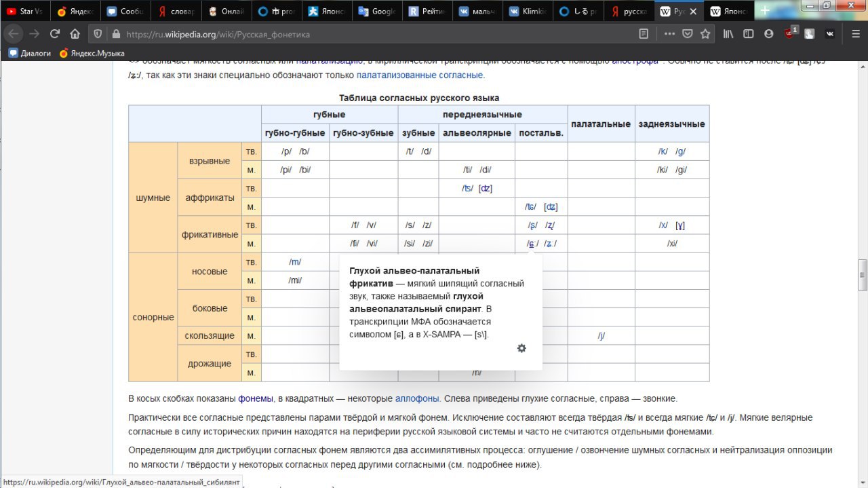This screenshot has width=868, height=488.
Task: Open the Firefox account icon
Action: click(768, 34)
